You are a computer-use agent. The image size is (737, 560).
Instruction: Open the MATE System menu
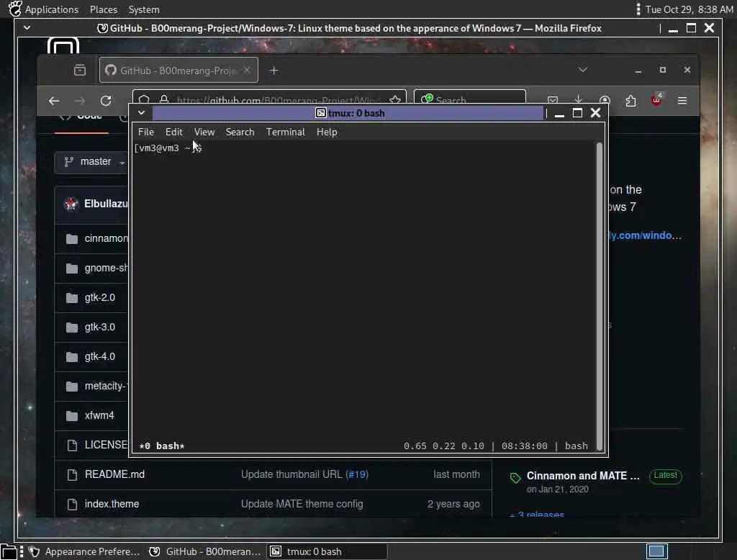point(144,9)
